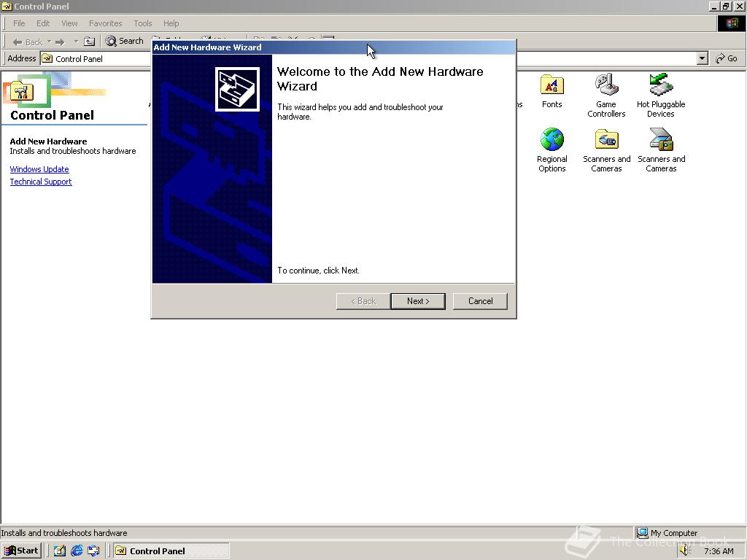747x560 pixels.
Task: Open the Windows Update link
Action: pos(39,169)
